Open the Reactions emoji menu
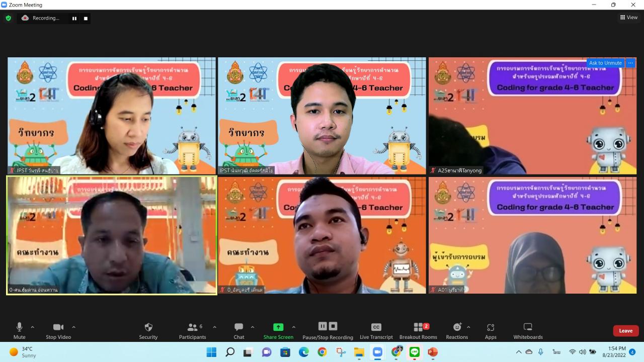Screen dimensions: 644x362 click(457, 331)
